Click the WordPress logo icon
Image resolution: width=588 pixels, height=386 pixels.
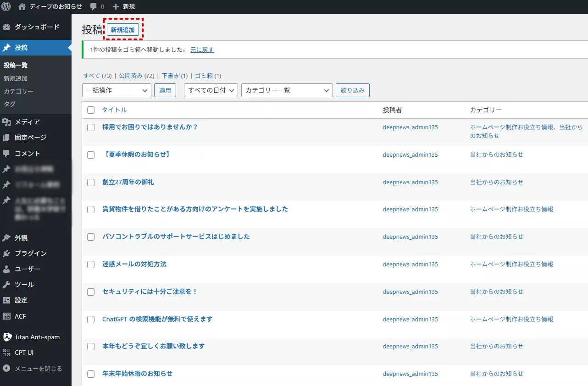6,6
